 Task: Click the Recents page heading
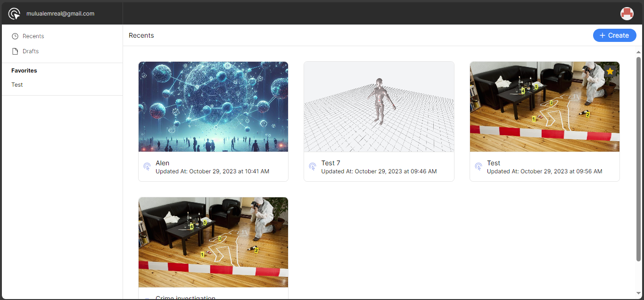[x=141, y=35]
